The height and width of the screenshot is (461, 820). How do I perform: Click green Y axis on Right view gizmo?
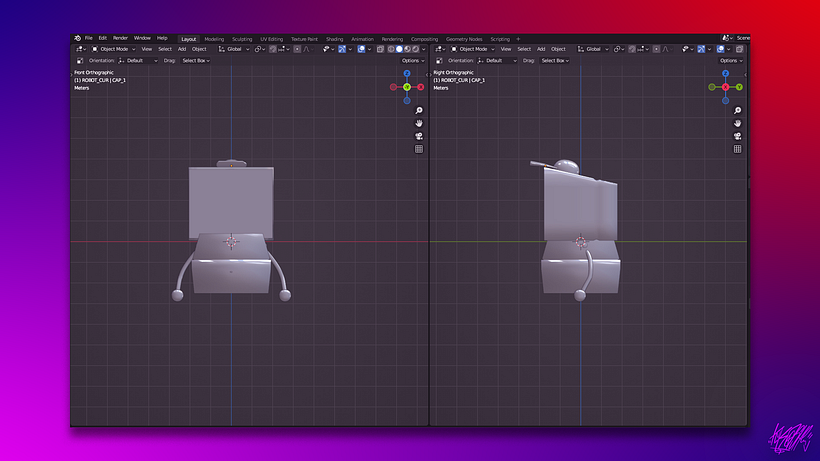pos(739,87)
